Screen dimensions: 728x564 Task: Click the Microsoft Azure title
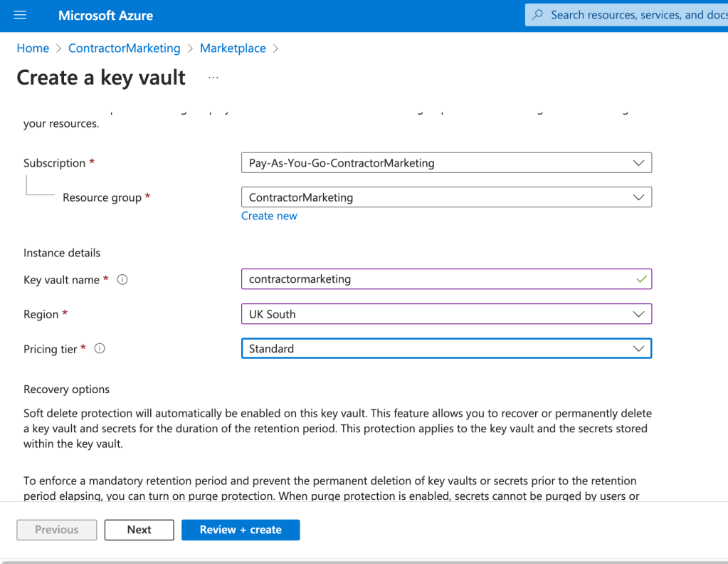click(x=105, y=16)
